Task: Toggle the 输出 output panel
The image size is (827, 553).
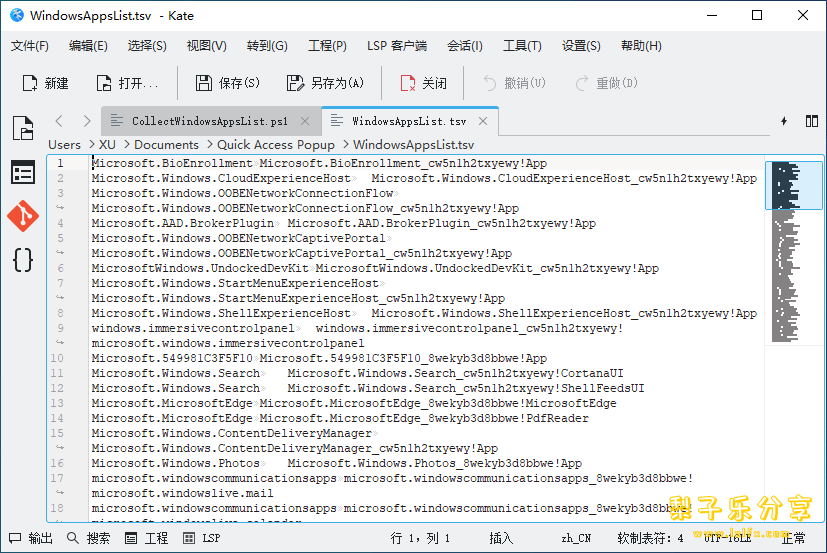Action: 31,538
